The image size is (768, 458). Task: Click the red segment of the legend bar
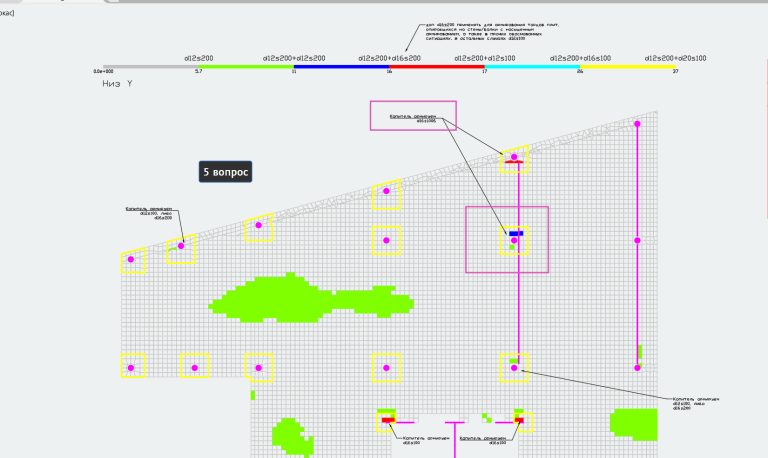point(437,67)
